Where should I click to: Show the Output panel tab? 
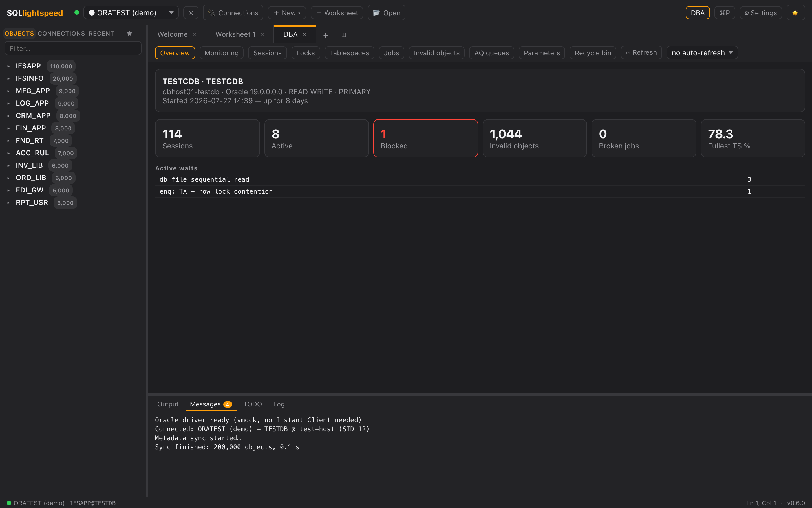[168, 404]
